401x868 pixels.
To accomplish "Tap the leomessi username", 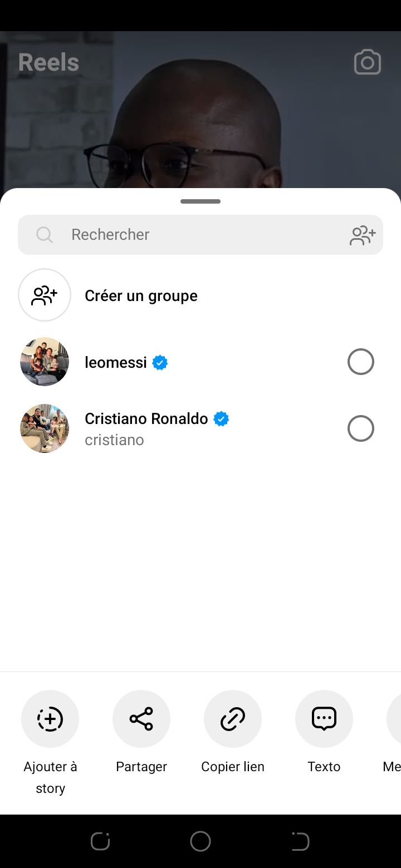I will (x=116, y=362).
